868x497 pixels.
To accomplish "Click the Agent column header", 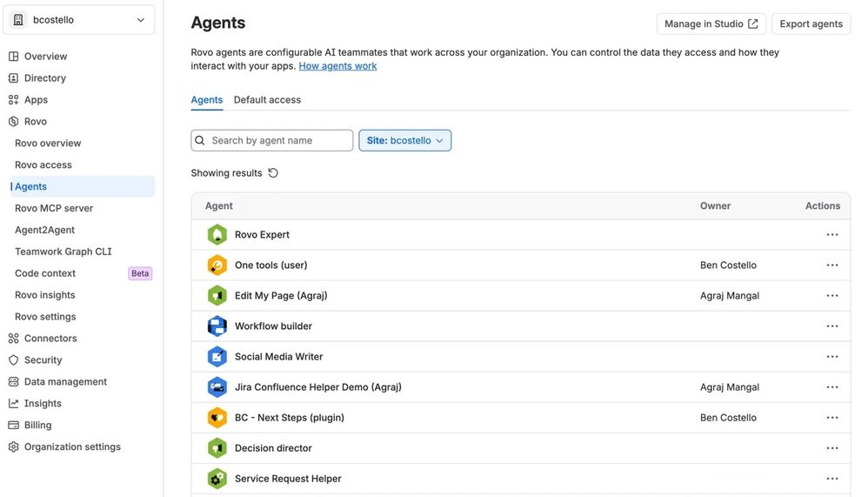I will [218, 205].
